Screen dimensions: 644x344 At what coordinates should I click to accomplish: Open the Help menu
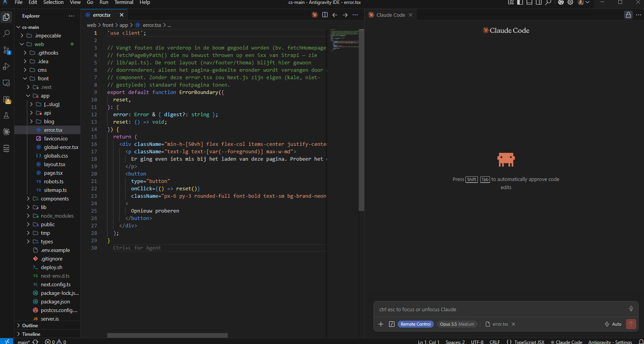pos(145,2)
